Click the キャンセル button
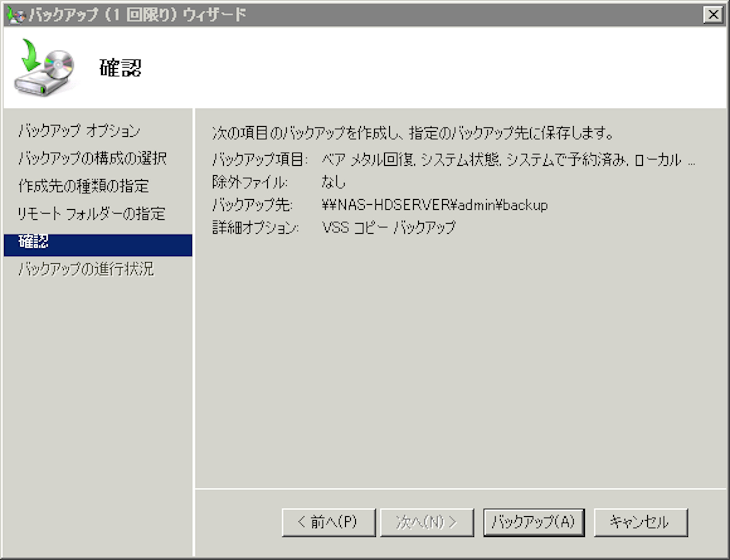730x560 pixels. click(640, 522)
